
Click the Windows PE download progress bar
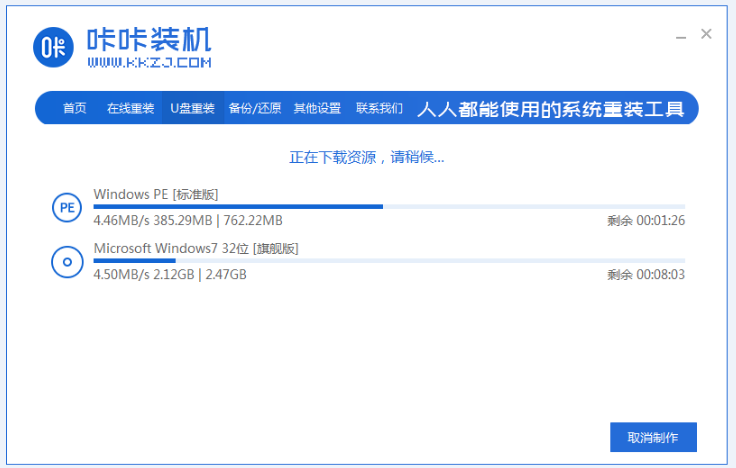pyautogui.click(x=389, y=206)
